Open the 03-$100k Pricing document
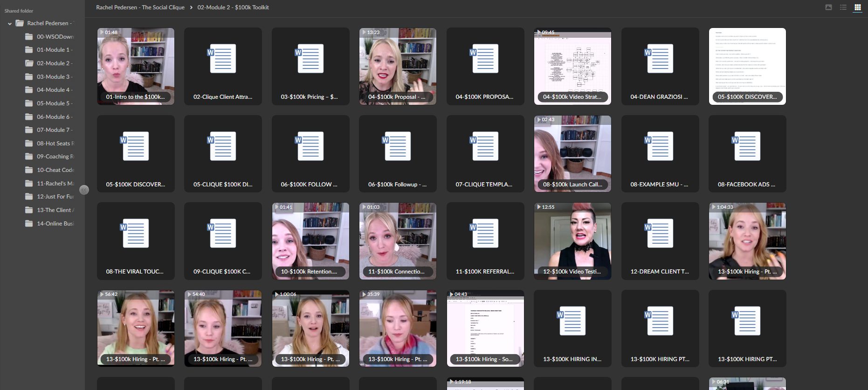This screenshot has width=868, height=390. [310, 66]
